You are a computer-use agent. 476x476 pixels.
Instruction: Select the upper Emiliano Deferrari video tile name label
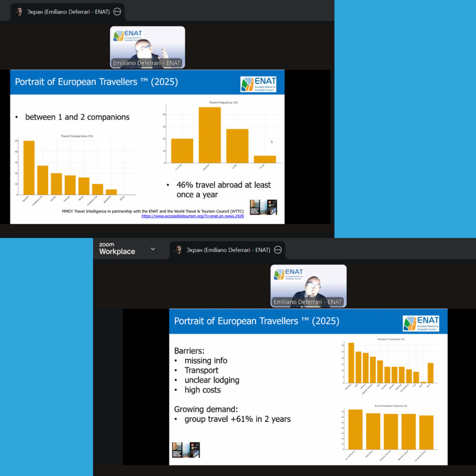point(147,63)
